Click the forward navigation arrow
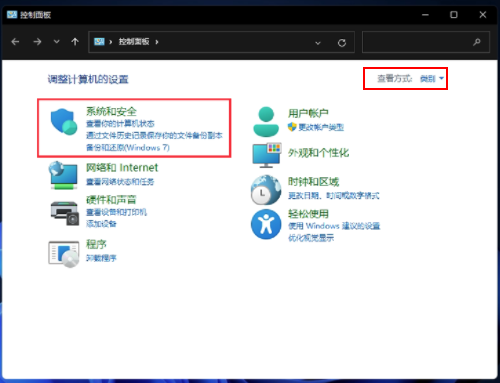 click(37, 42)
